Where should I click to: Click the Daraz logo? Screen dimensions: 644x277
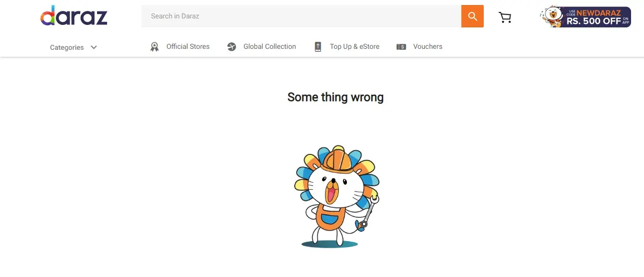point(74,16)
